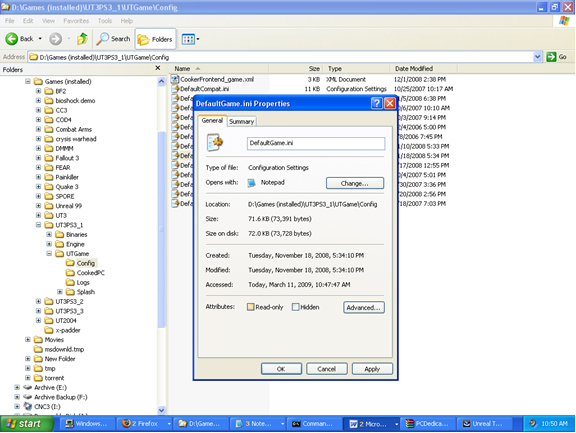Click the Properties dialog help question-mark icon
Screen dimensions: 576x433
[377, 104]
